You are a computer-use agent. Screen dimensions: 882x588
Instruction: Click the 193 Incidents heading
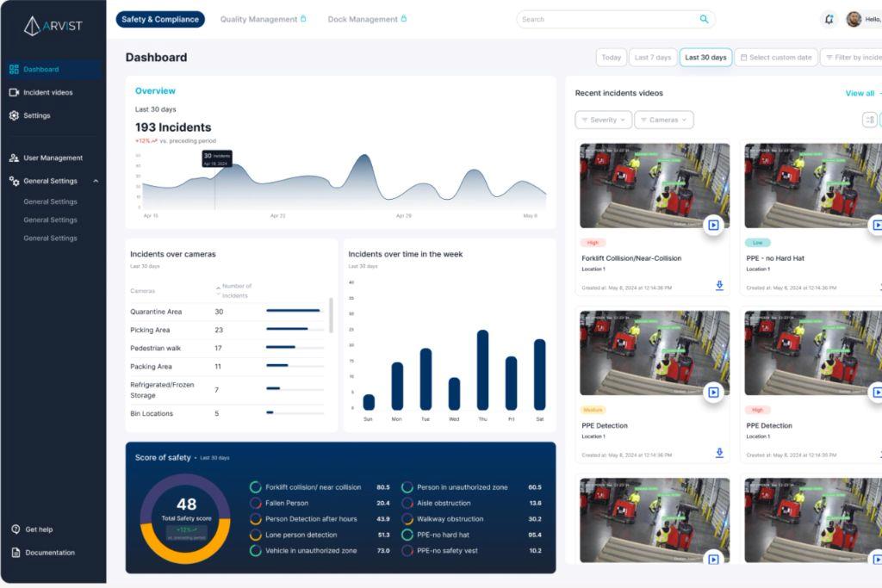point(173,127)
